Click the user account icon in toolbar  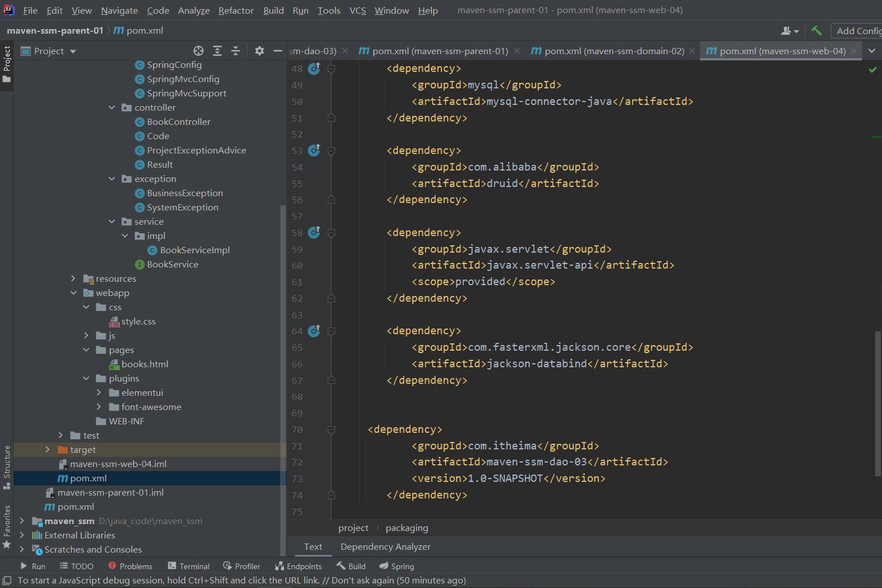790,31
